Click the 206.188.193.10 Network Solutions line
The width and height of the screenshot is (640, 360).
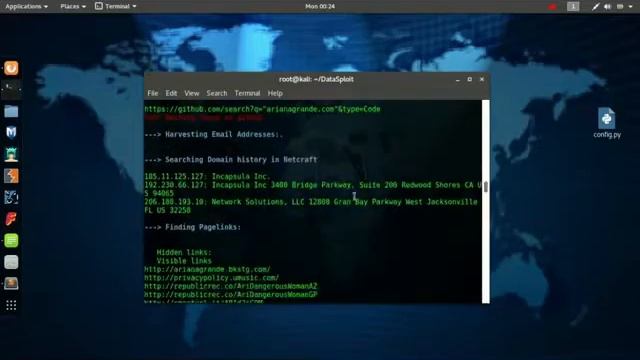[x=311, y=206]
